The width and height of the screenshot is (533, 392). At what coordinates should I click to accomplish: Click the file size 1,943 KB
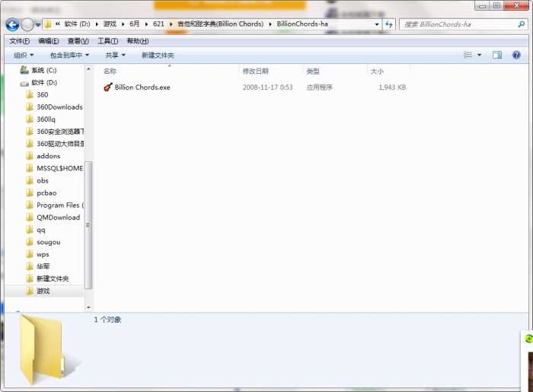392,88
